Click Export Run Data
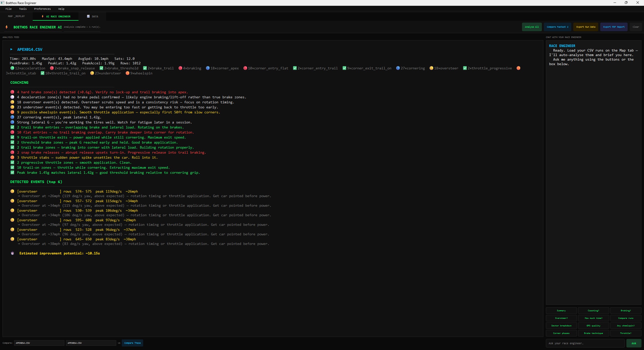 click(586, 27)
